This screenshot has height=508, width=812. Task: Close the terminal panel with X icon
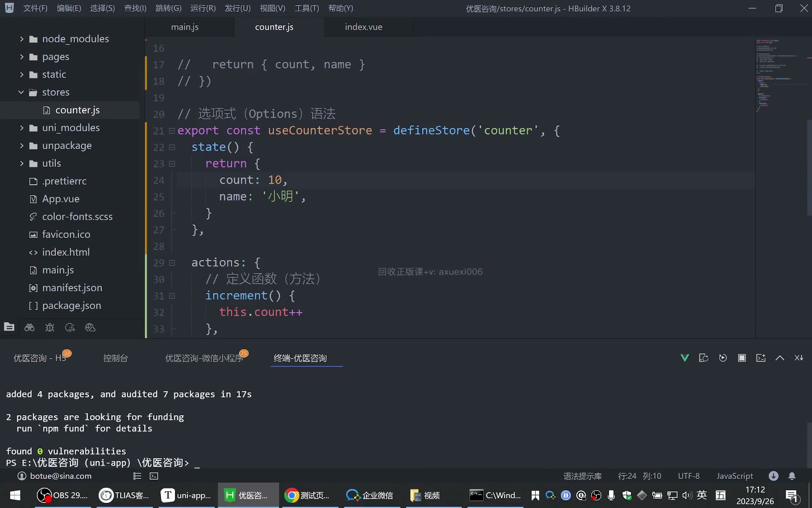pos(798,358)
